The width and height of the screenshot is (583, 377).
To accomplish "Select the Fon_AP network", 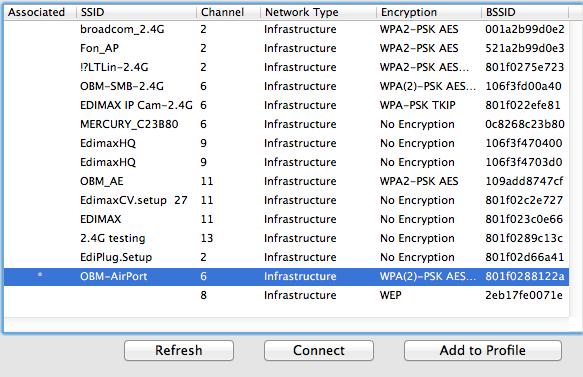I will tap(286, 48).
